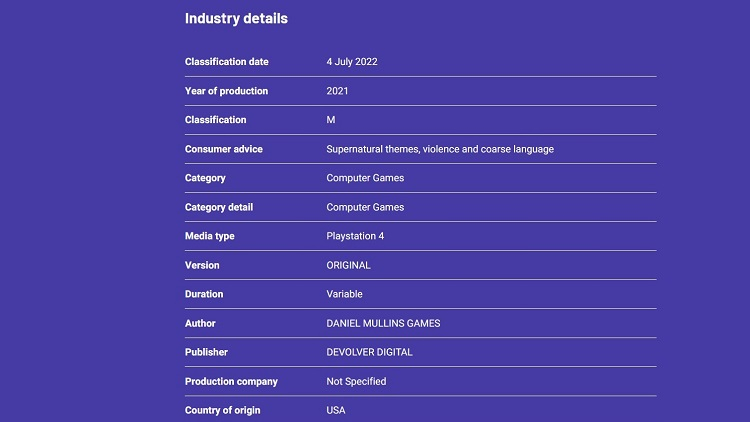This screenshot has height=422, width=750.
Task: Select the 4 July 2022 date value
Action: click(x=352, y=62)
